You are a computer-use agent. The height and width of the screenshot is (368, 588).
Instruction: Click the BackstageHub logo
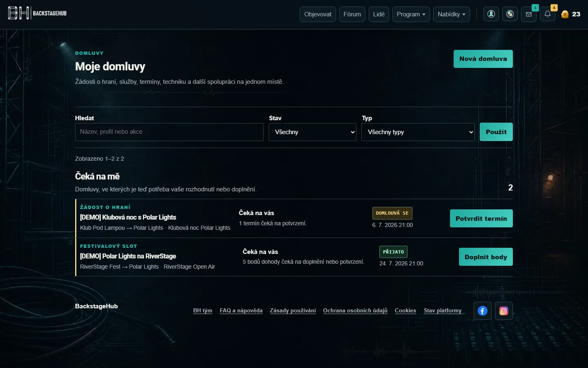37,13
